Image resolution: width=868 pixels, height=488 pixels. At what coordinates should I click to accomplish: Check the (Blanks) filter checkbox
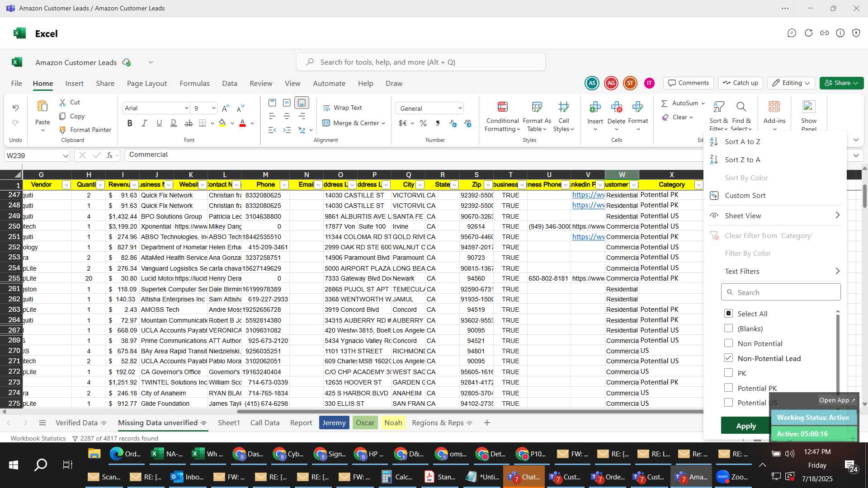(x=728, y=328)
